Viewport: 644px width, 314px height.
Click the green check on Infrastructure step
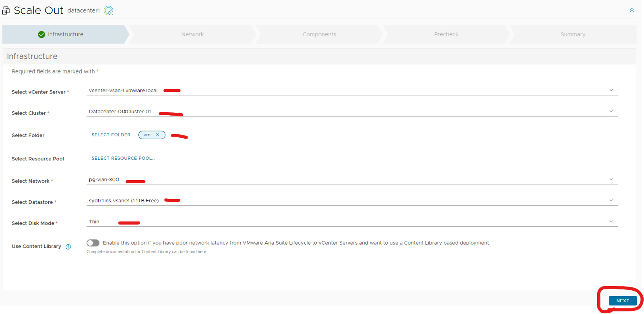click(x=41, y=35)
